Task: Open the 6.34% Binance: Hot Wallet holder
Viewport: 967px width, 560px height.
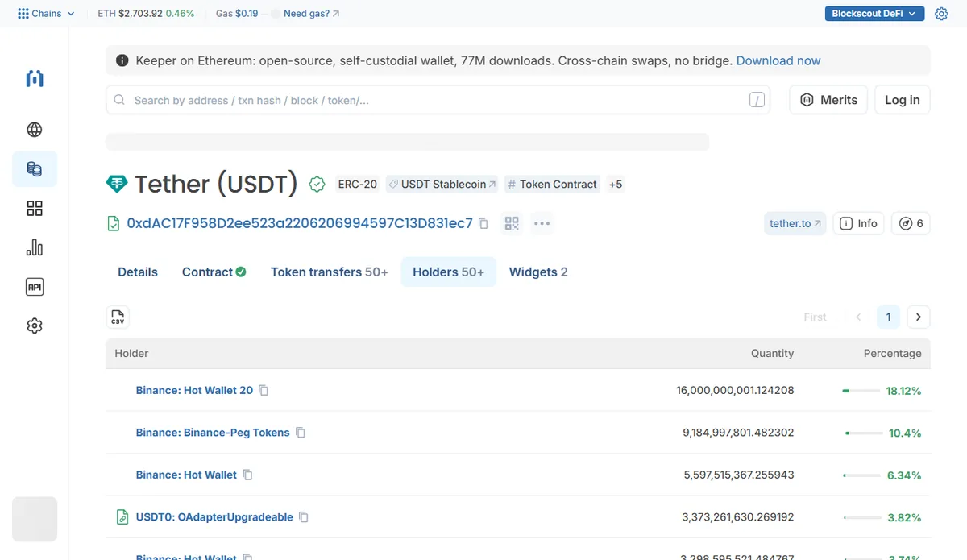Action: pyautogui.click(x=186, y=475)
